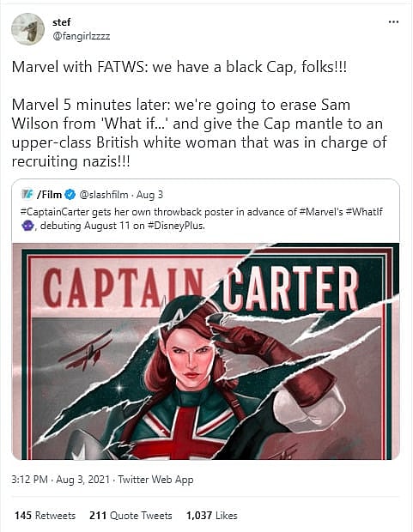Viewport: 413px width, 532px height.
Task: Click the /Film logo icon
Action: coord(27,195)
